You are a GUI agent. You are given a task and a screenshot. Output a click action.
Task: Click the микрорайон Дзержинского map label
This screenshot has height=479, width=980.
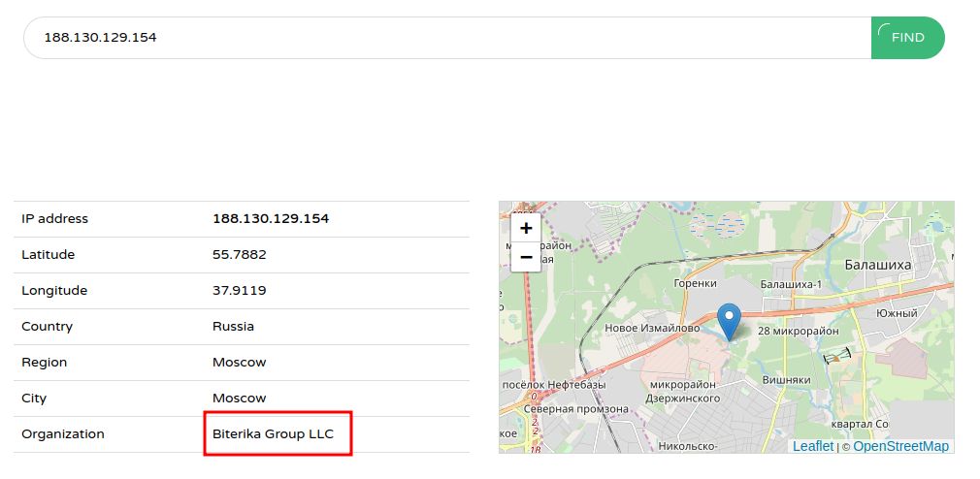pyautogui.click(x=683, y=391)
